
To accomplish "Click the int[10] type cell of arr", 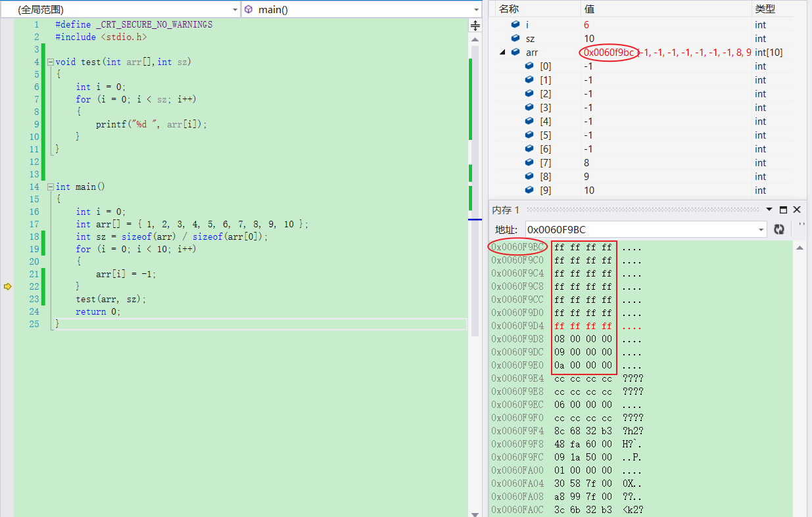I will pyautogui.click(x=769, y=52).
